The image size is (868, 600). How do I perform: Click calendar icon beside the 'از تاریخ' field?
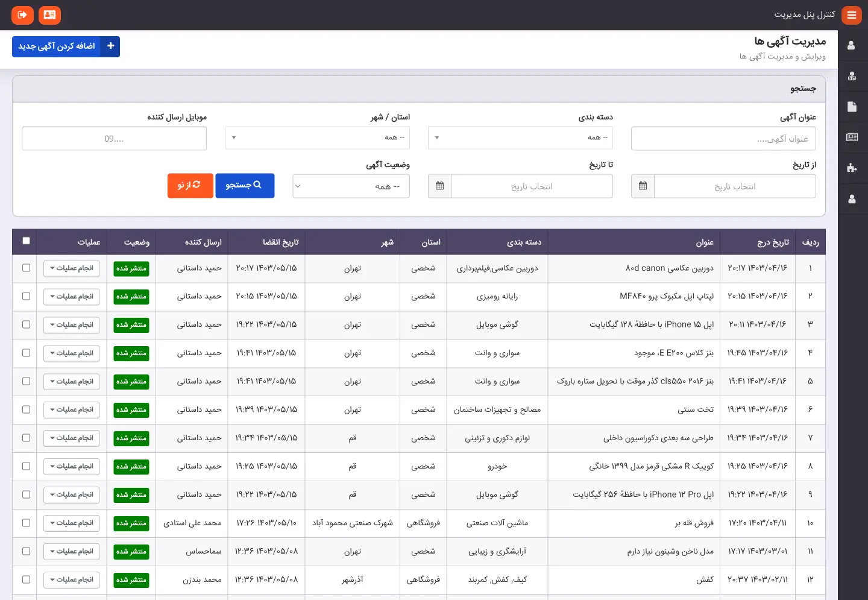(x=643, y=186)
